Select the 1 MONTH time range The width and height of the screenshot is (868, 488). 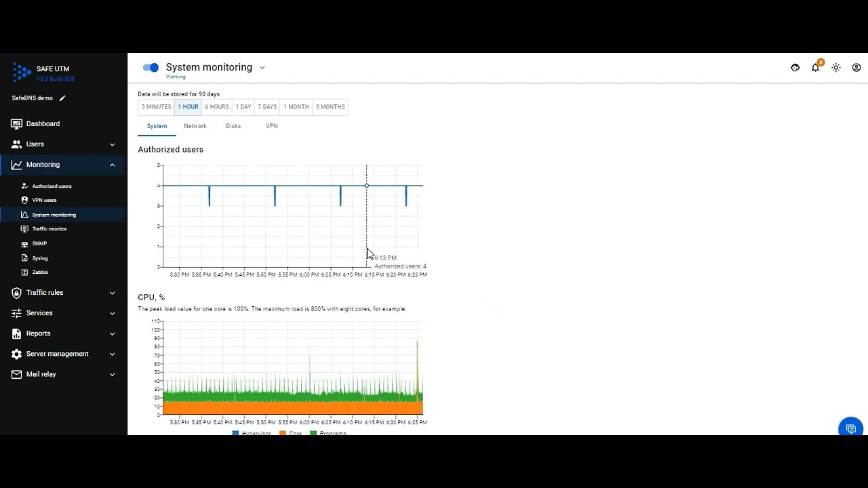point(296,107)
